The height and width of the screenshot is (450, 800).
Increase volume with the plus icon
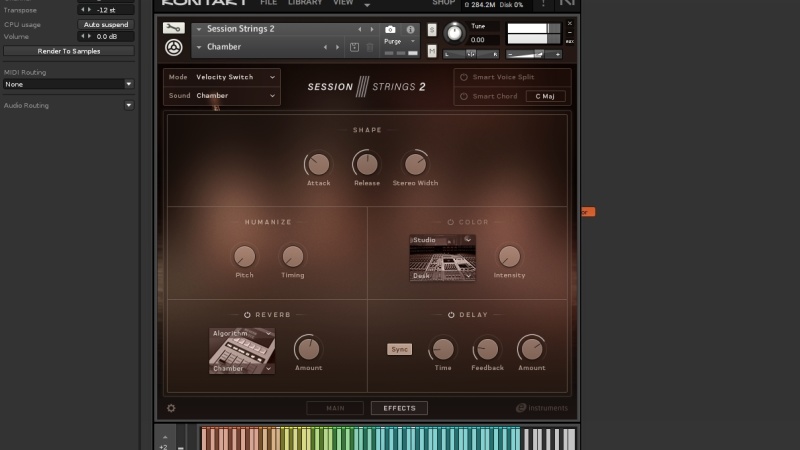click(x=558, y=54)
